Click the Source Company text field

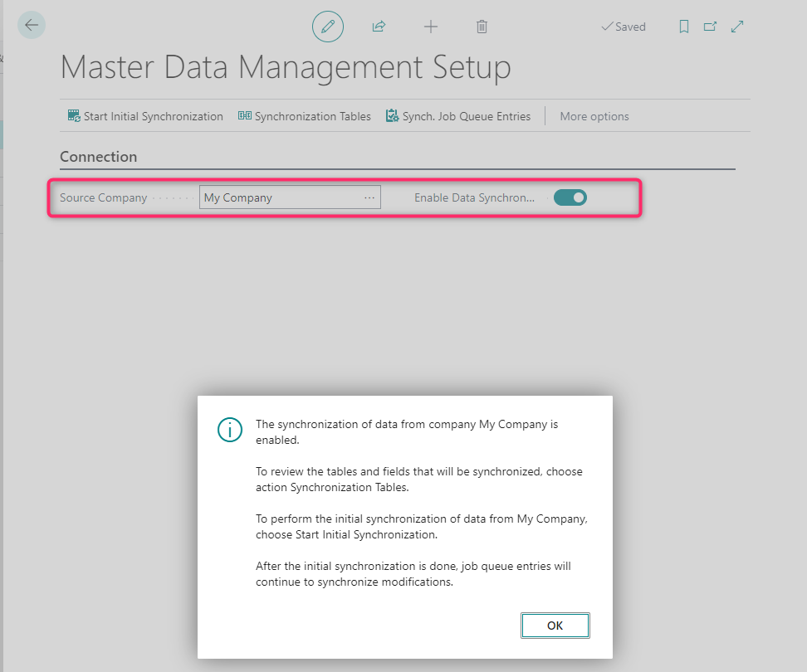click(x=279, y=197)
